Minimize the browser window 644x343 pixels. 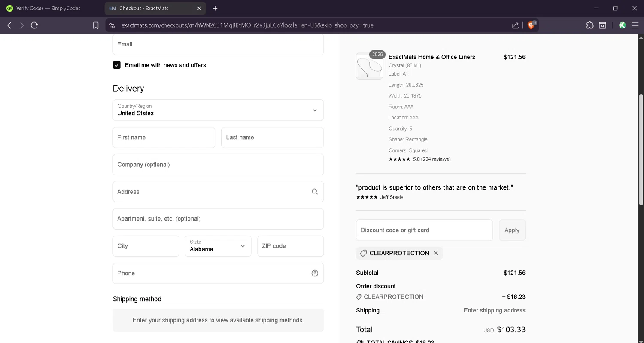[x=596, y=8]
